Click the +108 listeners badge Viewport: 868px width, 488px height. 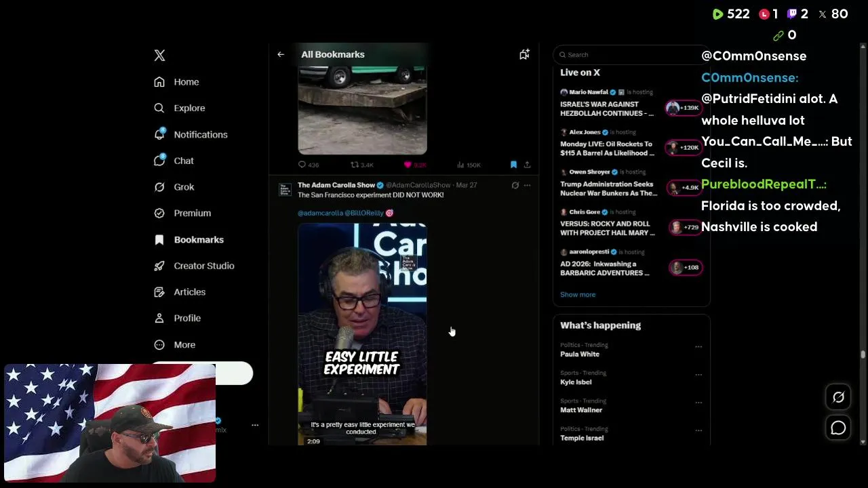685,267
